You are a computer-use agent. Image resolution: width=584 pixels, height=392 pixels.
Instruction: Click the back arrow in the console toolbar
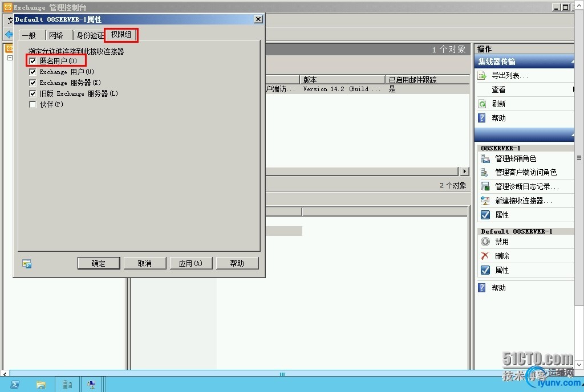(9, 35)
